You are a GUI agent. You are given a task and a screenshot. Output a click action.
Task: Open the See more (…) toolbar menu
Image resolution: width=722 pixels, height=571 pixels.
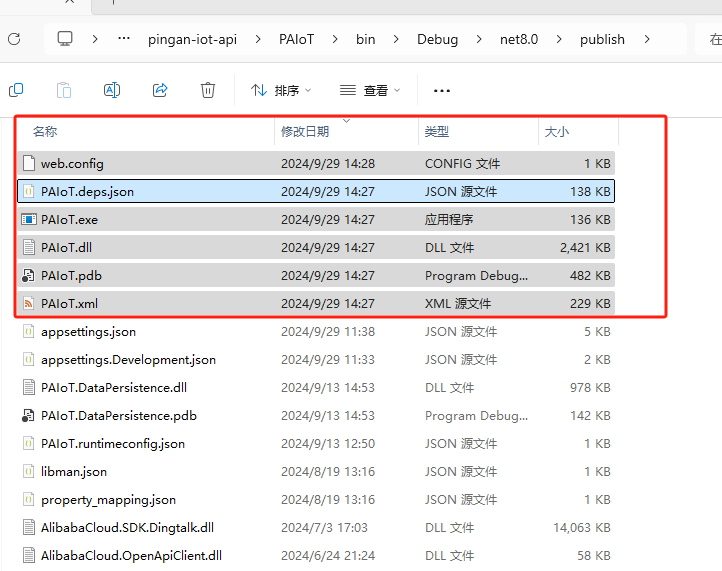coord(442,90)
